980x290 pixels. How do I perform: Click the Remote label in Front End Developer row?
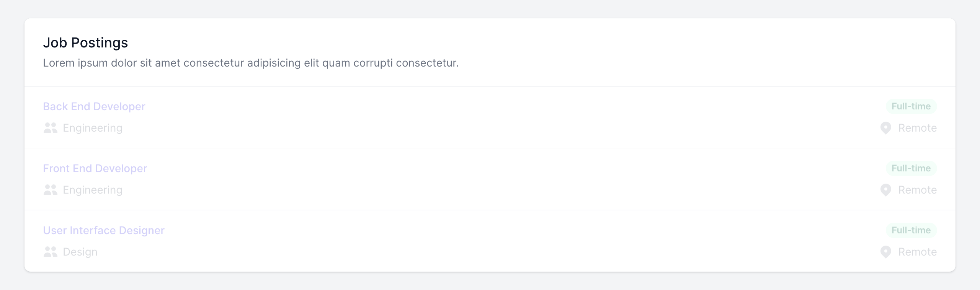pyautogui.click(x=917, y=190)
